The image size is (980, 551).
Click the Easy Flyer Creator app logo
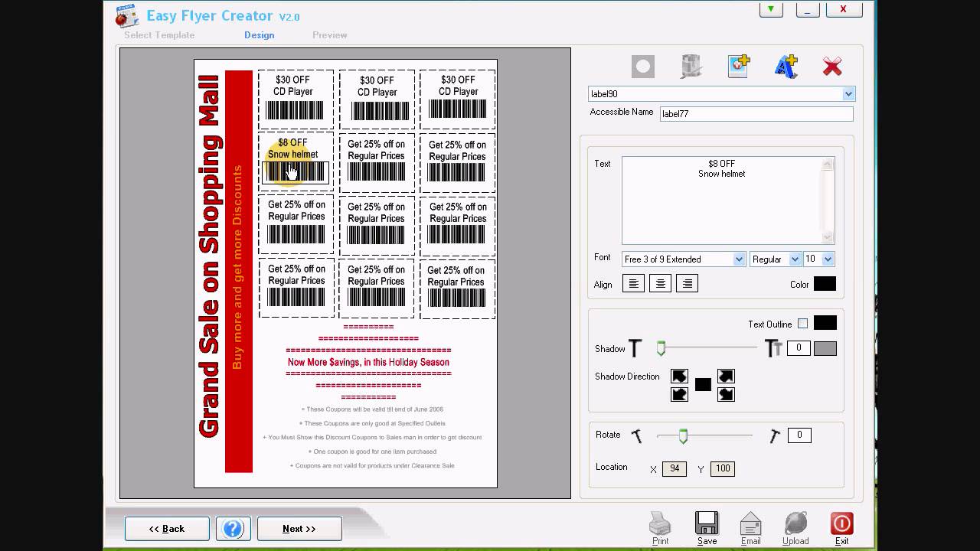127,15
